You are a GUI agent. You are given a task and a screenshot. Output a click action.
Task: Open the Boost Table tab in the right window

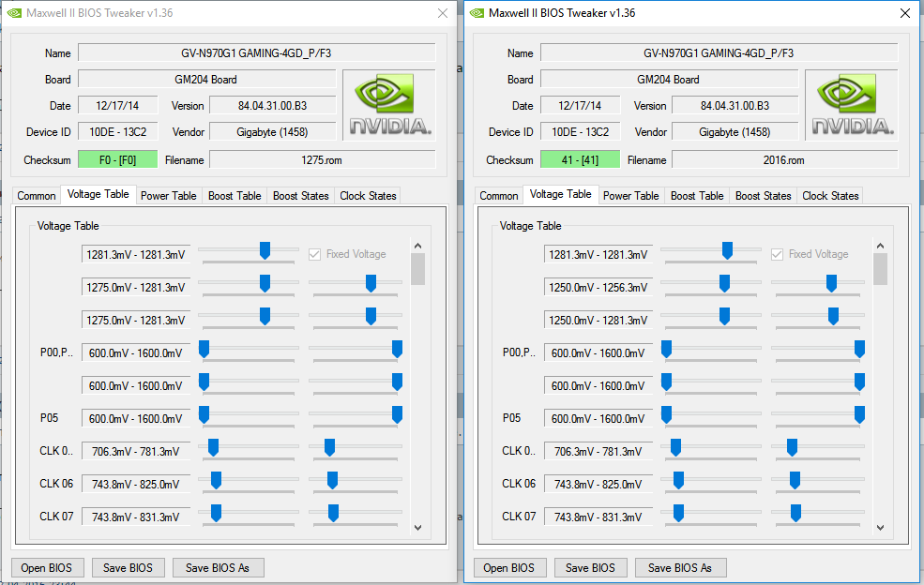click(697, 196)
